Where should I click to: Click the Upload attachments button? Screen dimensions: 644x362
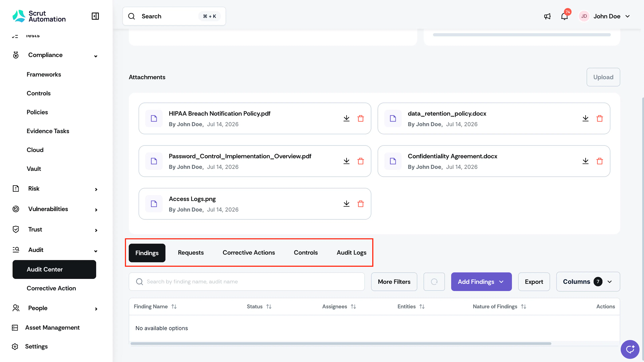pyautogui.click(x=603, y=77)
